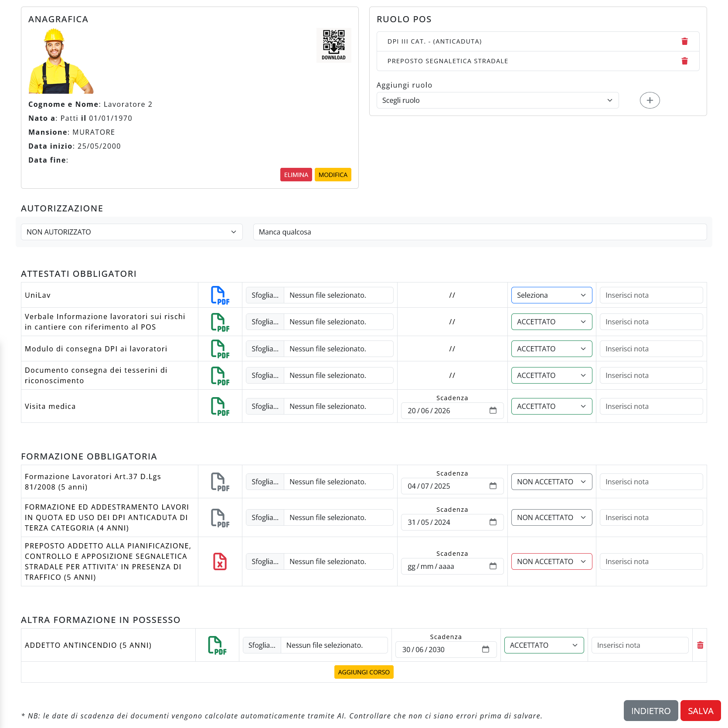Expand the NON AUTORIZZATO authorization dropdown
The width and height of the screenshot is (728, 728).
coord(132,232)
